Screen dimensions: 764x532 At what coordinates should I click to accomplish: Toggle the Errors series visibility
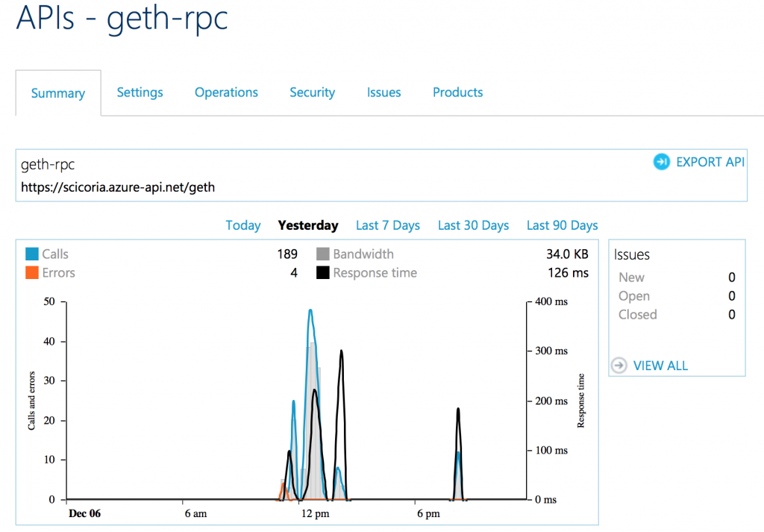pos(50,272)
